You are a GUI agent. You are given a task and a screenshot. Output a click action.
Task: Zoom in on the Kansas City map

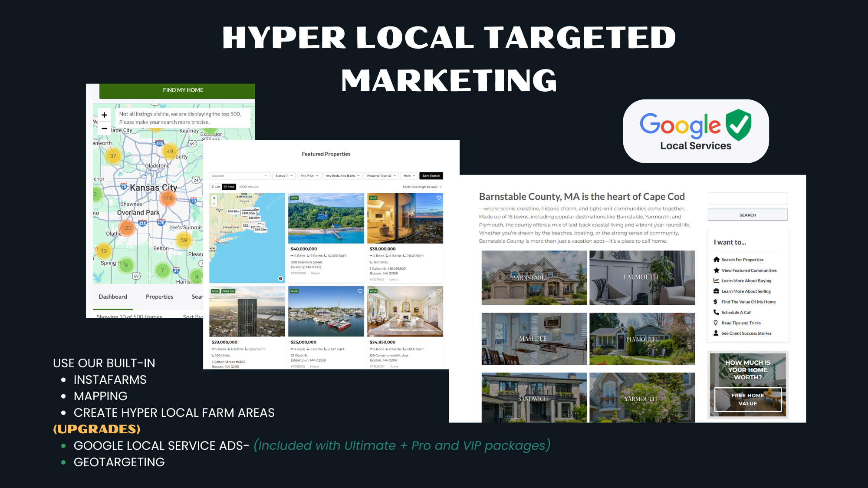[x=104, y=115]
